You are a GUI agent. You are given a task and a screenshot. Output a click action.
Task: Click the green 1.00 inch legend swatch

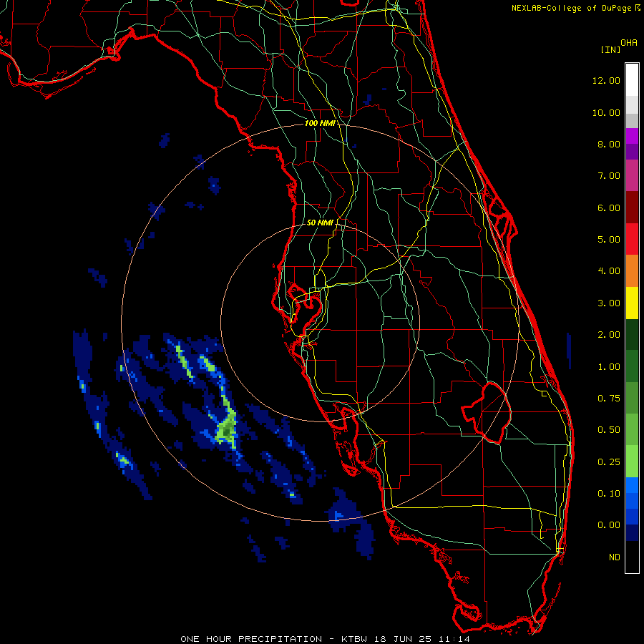coord(632,366)
